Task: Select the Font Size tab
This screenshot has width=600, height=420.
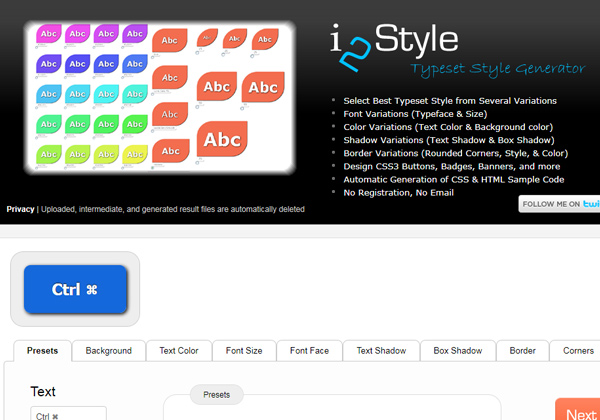Action: [x=244, y=351]
